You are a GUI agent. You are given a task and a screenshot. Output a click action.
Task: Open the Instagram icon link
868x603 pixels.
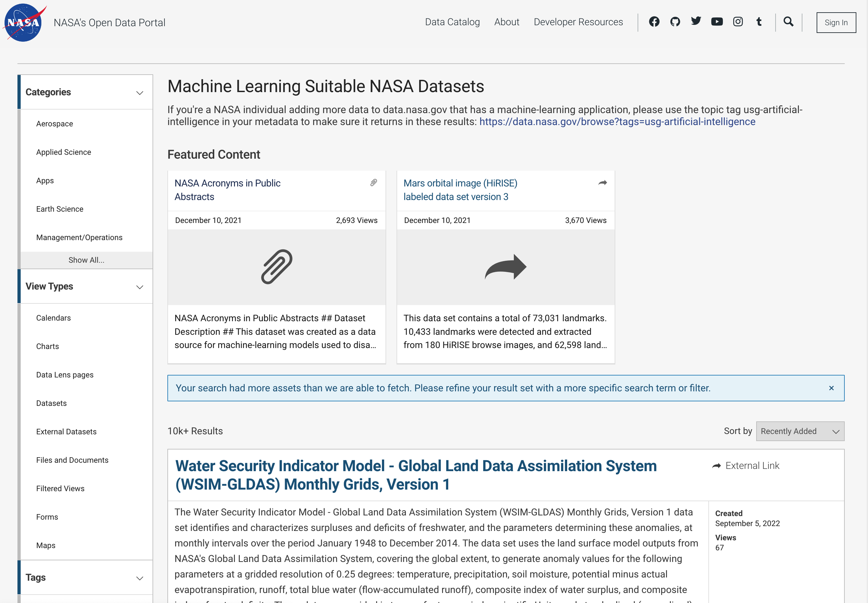[738, 22]
